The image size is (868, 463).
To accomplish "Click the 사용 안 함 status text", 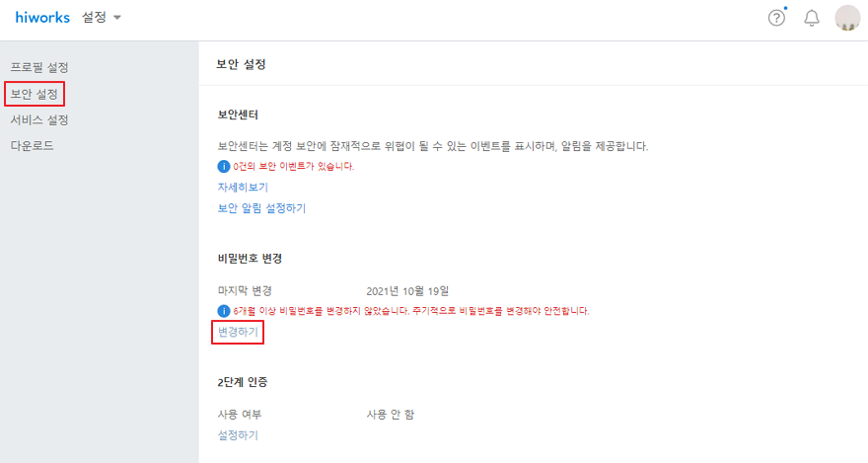I will point(391,415).
